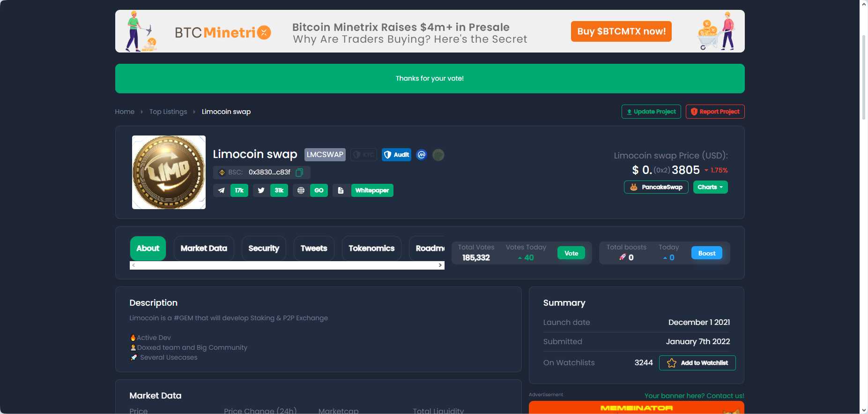Copy the BSC contract address icon

coord(299,173)
